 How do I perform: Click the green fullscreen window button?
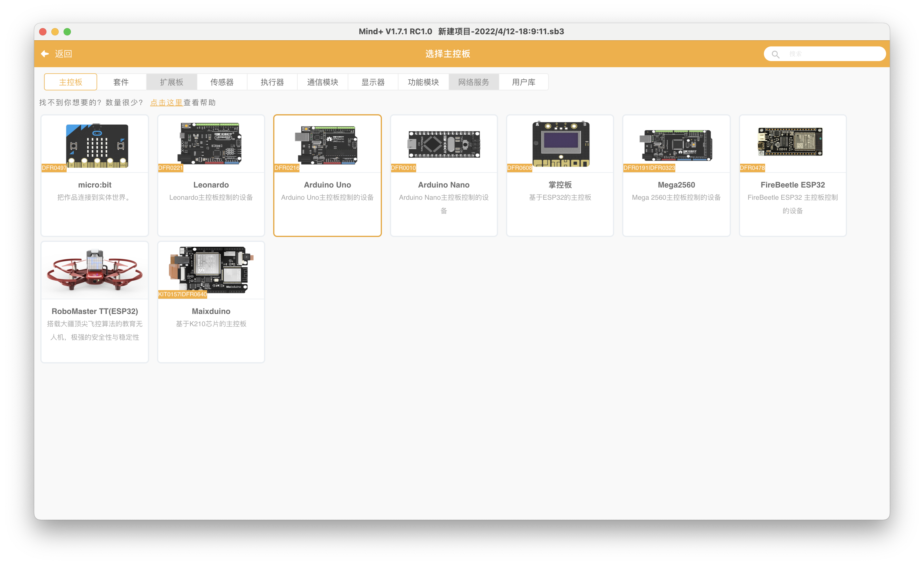coord(67,31)
